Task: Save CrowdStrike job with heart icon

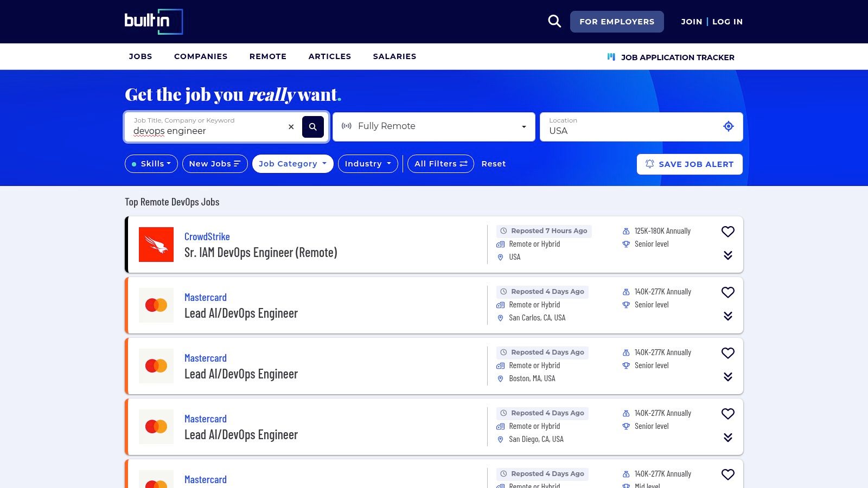Action: [728, 232]
